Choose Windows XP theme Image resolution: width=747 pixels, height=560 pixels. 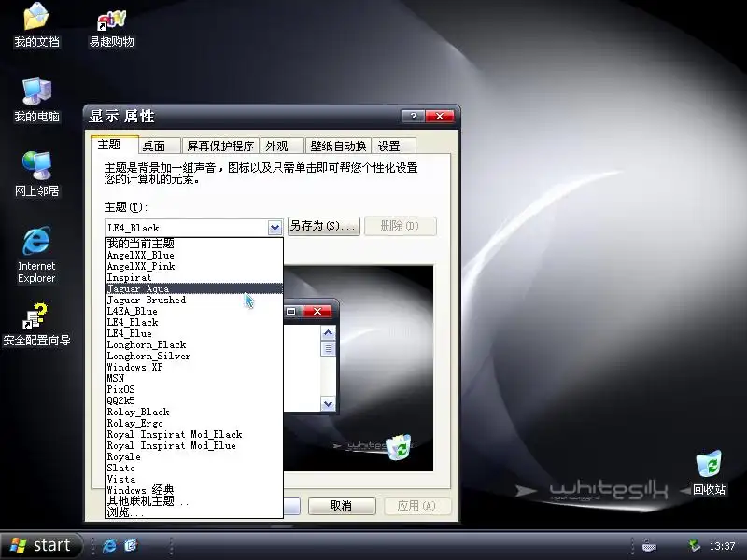(x=193, y=367)
